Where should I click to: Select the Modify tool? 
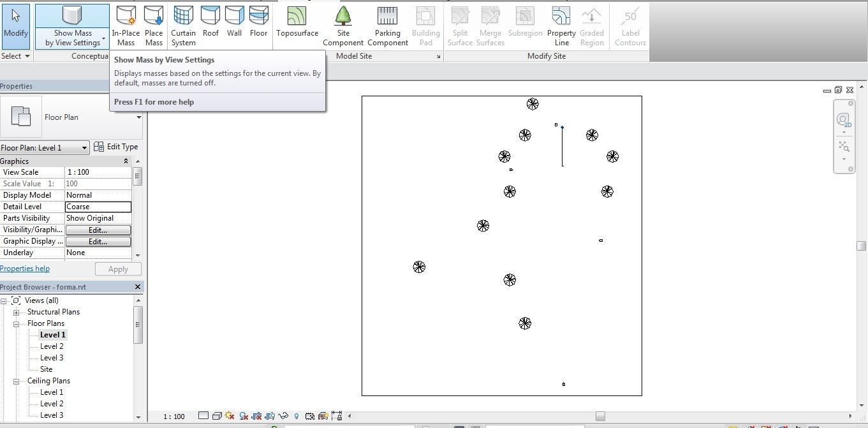point(15,26)
